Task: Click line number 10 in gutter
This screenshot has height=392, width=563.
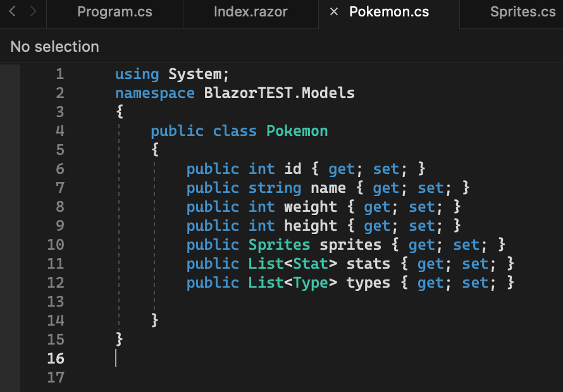Action: (56, 245)
